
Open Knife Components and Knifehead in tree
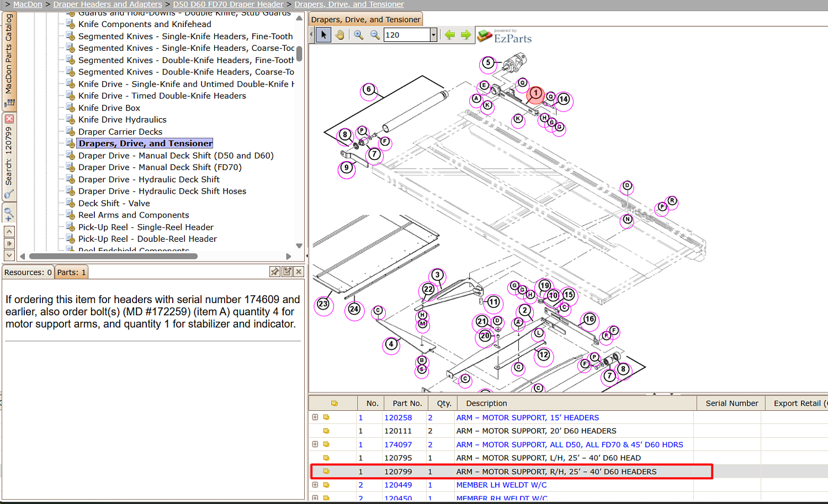pos(145,24)
